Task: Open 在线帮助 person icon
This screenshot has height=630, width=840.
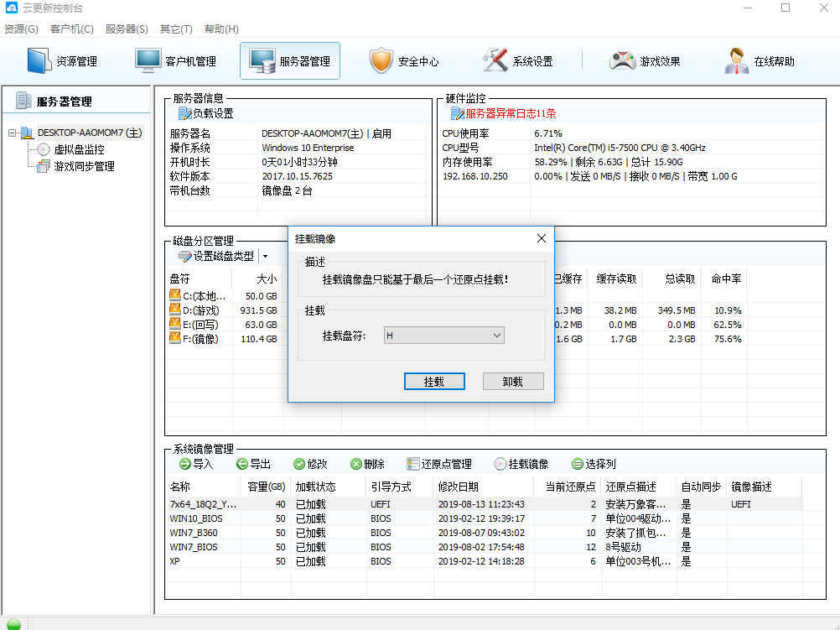Action: point(737,60)
